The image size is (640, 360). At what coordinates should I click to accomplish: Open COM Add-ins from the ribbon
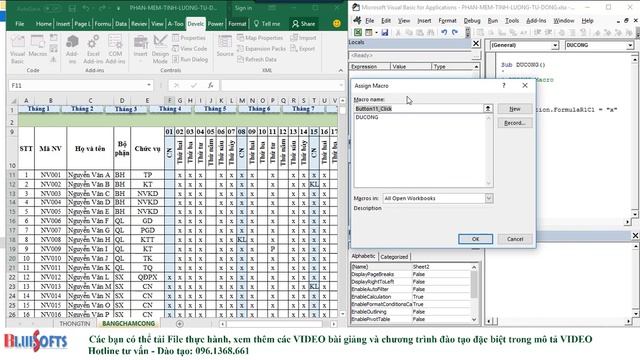click(116, 49)
